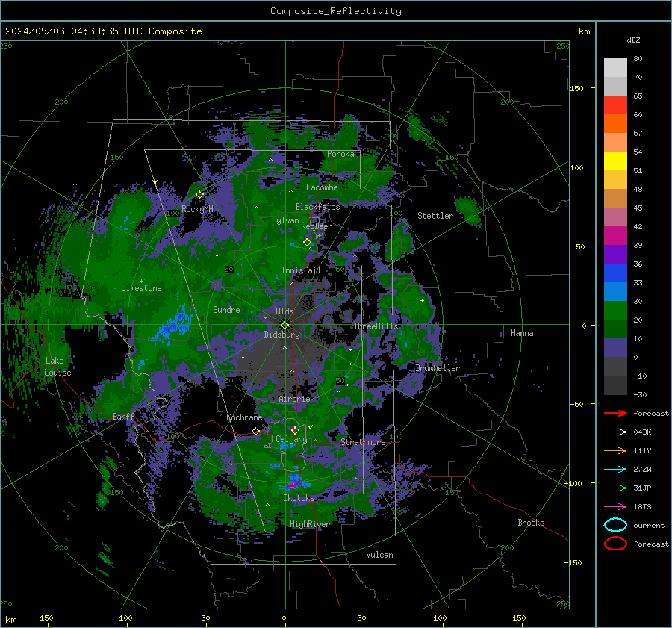
Task: Click the red forecast arrow in legend
Action: point(615,413)
